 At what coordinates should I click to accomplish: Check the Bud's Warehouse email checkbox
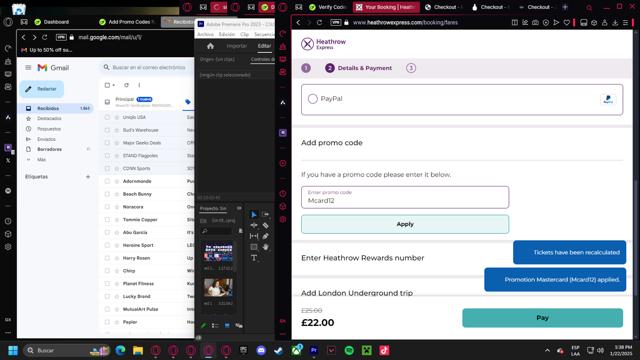(x=107, y=130)
